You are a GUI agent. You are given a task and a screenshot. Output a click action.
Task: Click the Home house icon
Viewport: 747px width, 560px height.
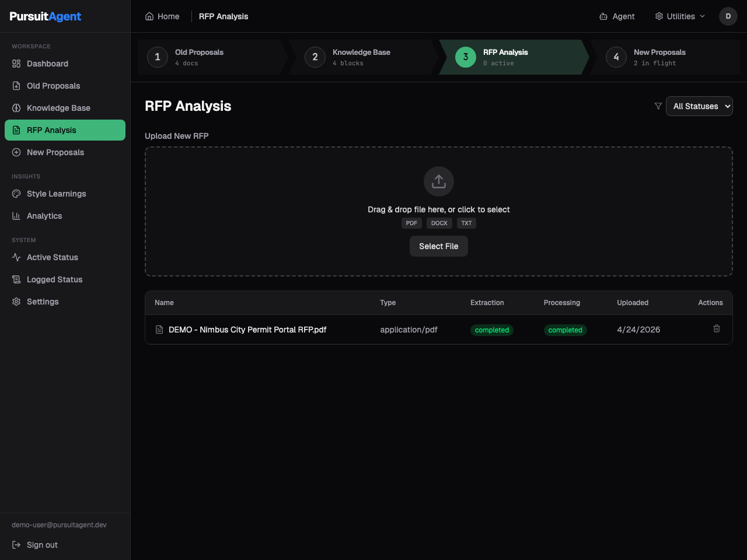149,16
